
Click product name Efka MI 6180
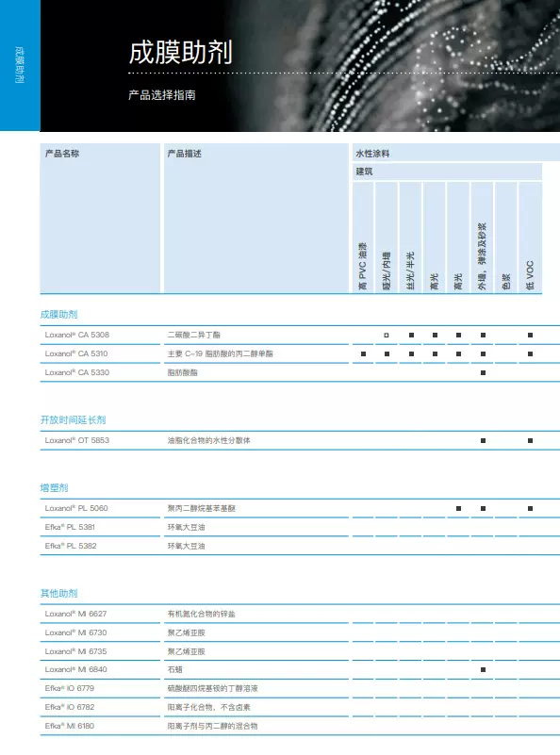click(70, 726)
